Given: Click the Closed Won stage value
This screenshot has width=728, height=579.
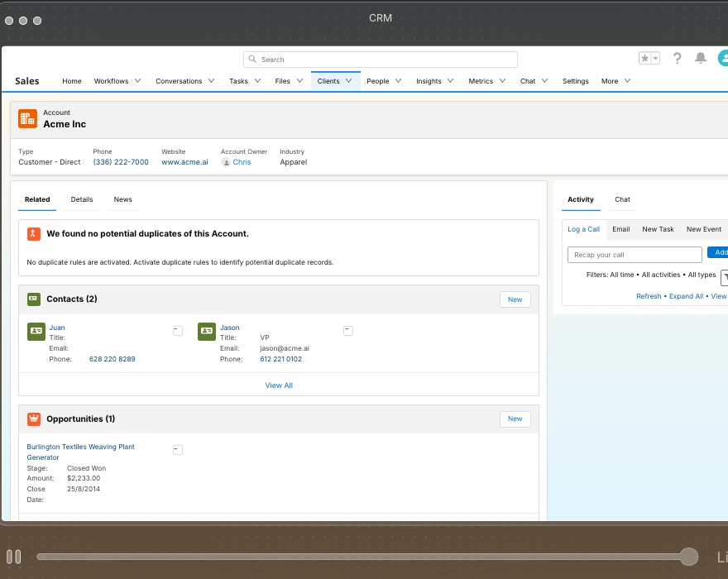Looking at the screenshot, I should pyautogui.click(x=86, y=468).
